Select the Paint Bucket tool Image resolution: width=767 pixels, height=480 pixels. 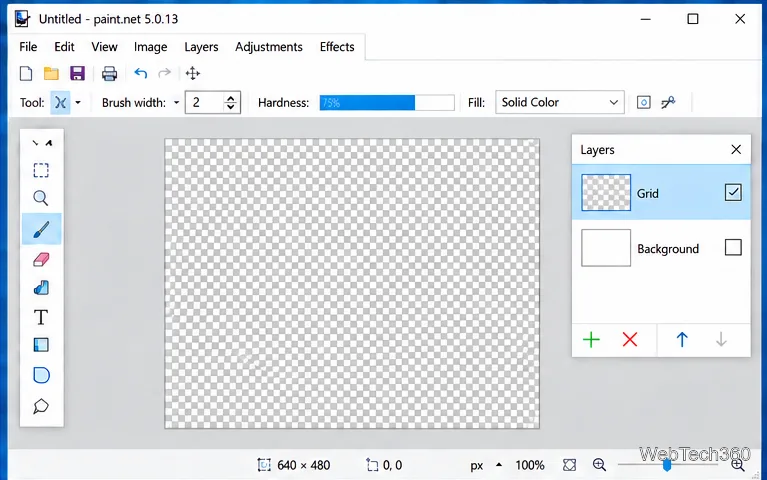[41, 288]
